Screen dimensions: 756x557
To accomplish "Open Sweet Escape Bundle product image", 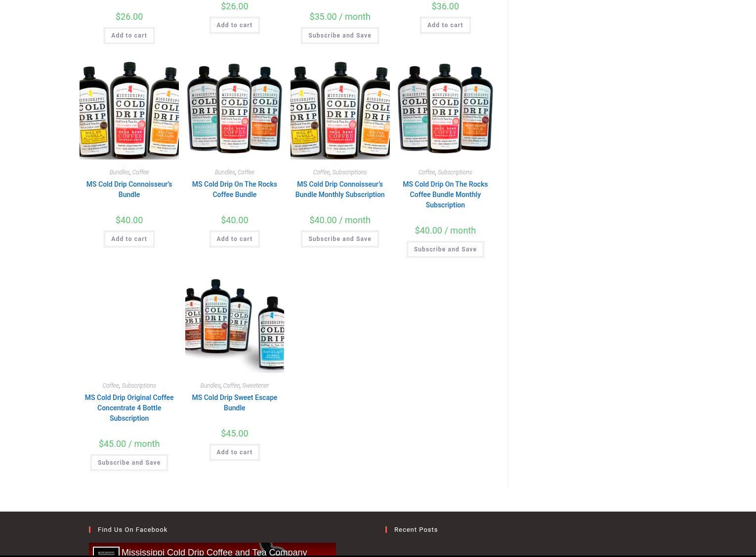I will click(234, 323).
